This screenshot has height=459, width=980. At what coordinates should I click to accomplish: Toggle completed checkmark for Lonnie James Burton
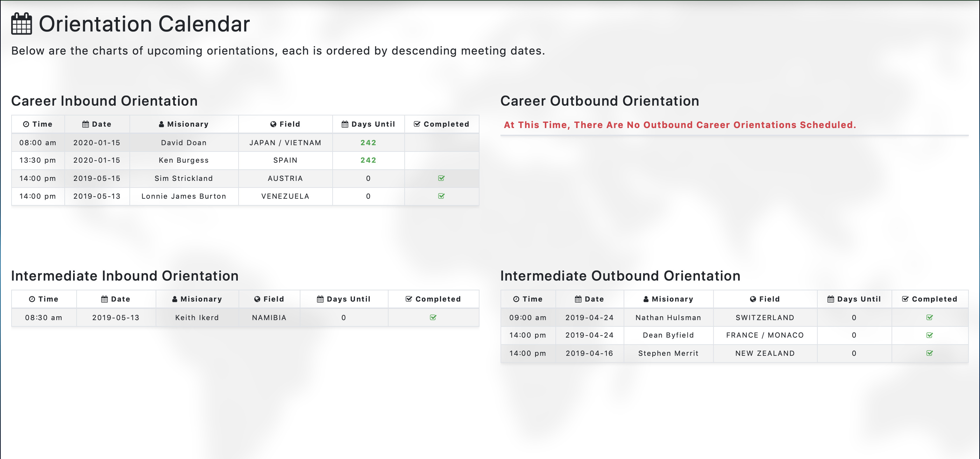441,196
